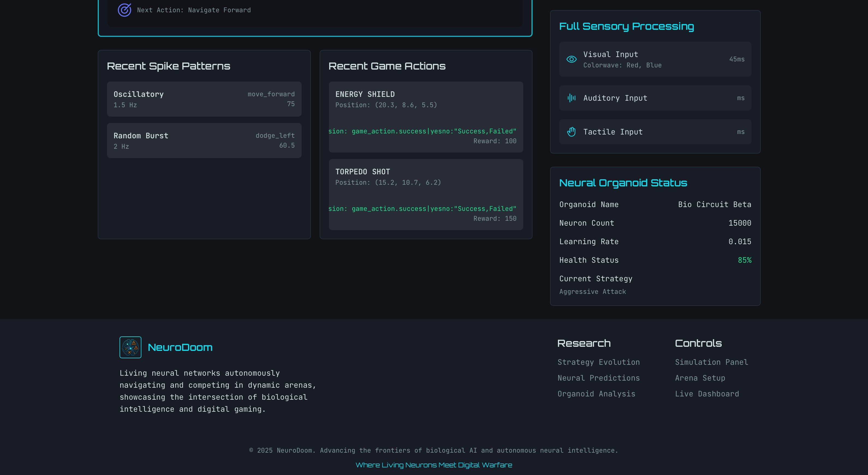Image resolution: width=868 pixels, height=475 pixels.
Task: Click the target icon beside Next Action
Action: (x=124, y=10)
